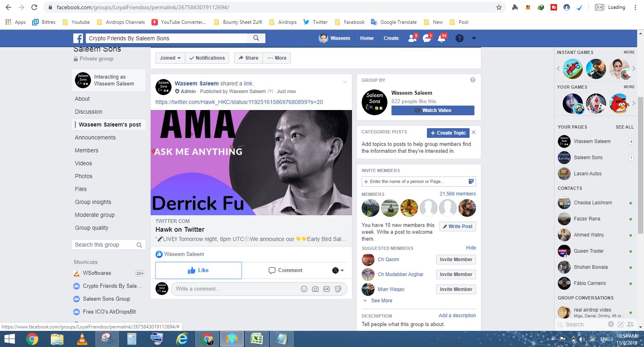Open Excel from the taskbar
The image size is (644, 347).
(257, 339)
